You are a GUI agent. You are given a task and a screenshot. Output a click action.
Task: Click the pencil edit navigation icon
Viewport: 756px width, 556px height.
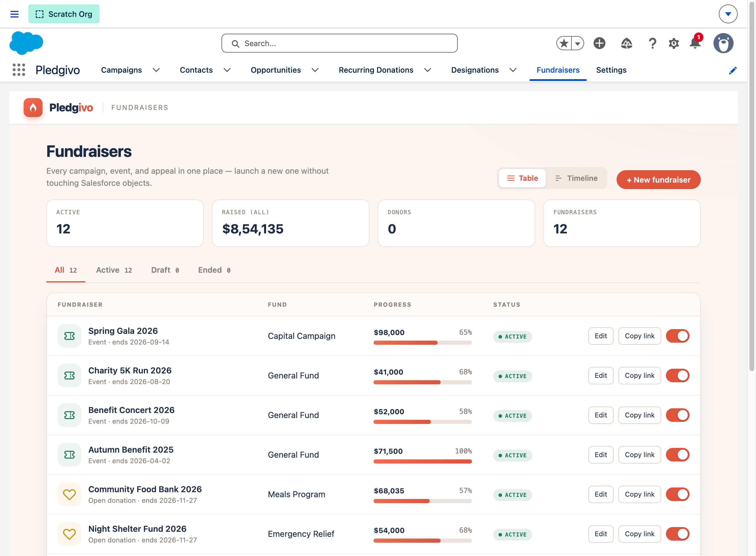(733, 70)
